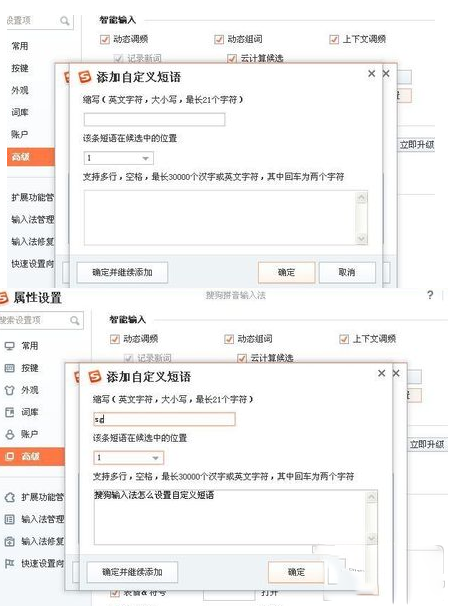Click 确定并继续添加 in dialog containing 'sd'
The height and width of the screenshot is (606, 452).
pos(133,572)
